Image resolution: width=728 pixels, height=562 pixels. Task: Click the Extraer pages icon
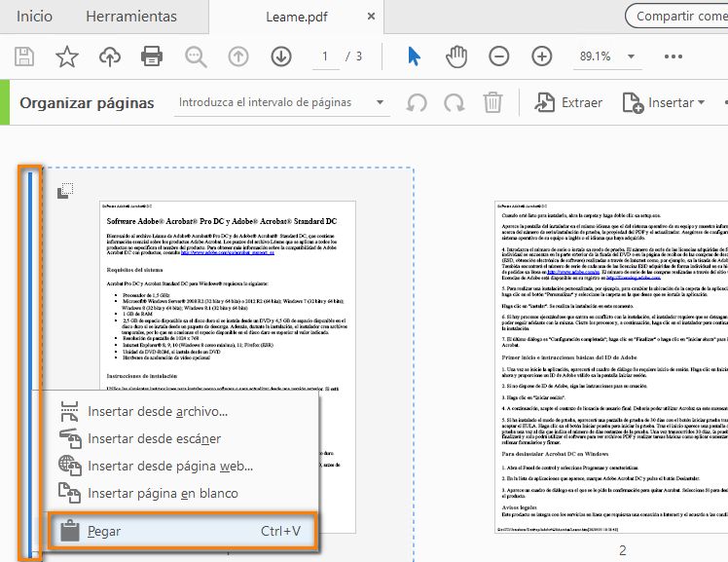[544, 102]
